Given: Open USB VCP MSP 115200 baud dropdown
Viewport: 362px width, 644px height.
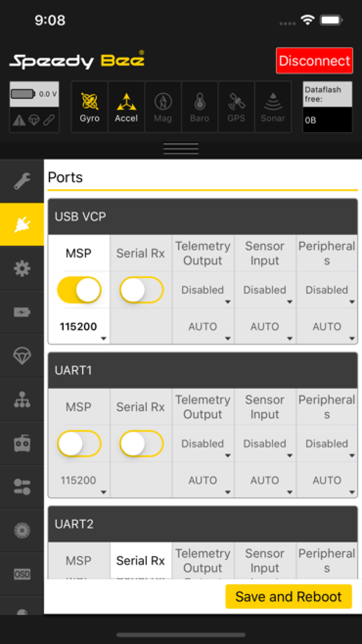Looking at the screenshot, I should tap(79, 327).
